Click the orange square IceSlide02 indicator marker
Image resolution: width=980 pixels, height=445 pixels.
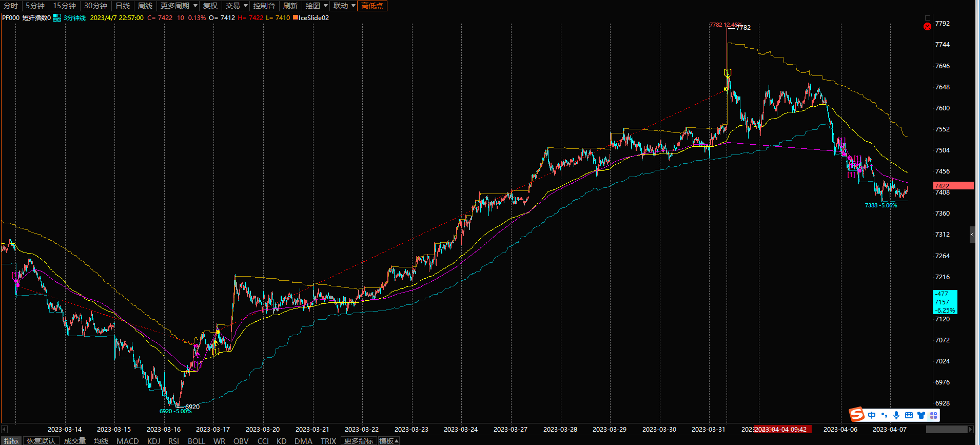pyautogui.click(x=296, y=18)
